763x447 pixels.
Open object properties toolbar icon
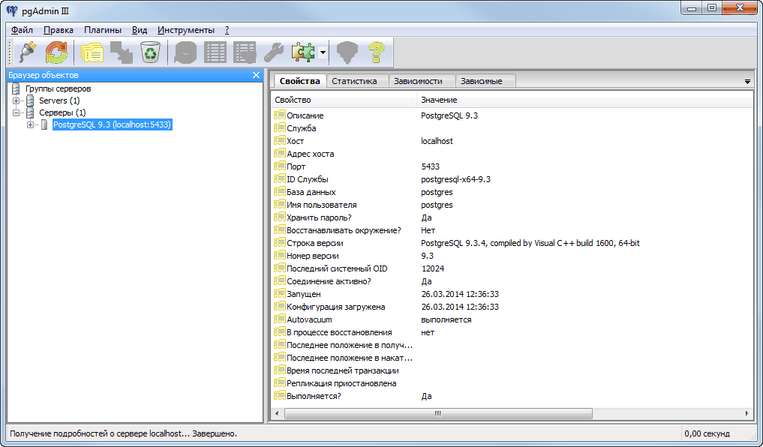92,52
